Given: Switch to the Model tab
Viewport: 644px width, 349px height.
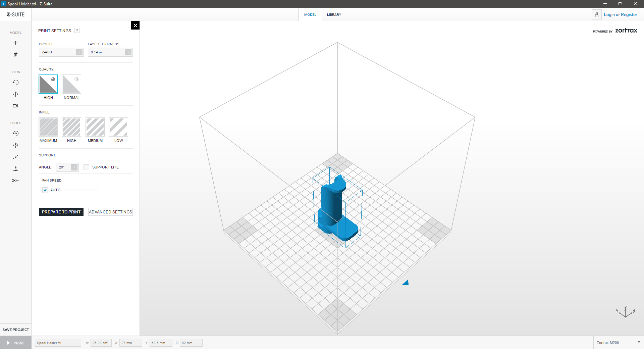Looking at the screenshot, I should click(310, 15).
